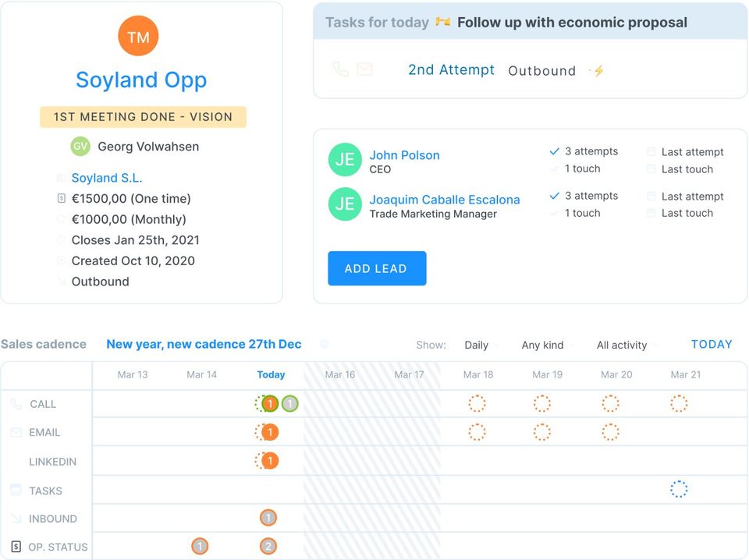
Task: Select the blue task marker on Mar 21
Action: point(679,489)
